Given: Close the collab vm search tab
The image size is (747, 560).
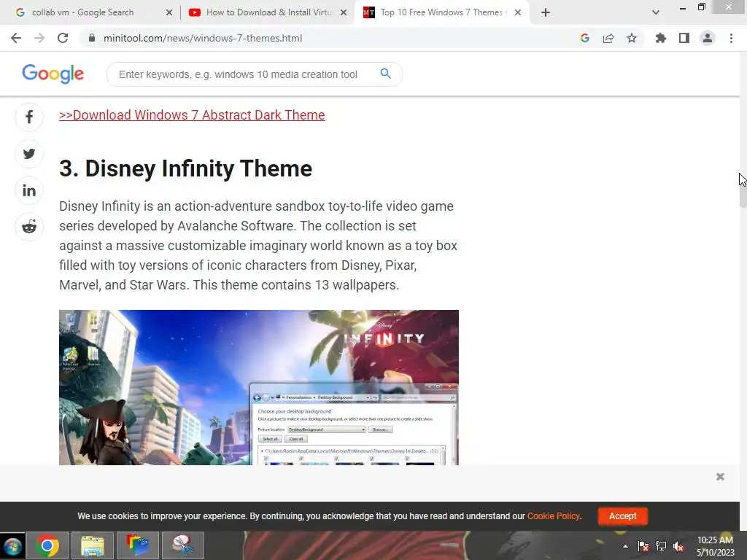Looking at the screenshot, I should (x=169, y=12).
